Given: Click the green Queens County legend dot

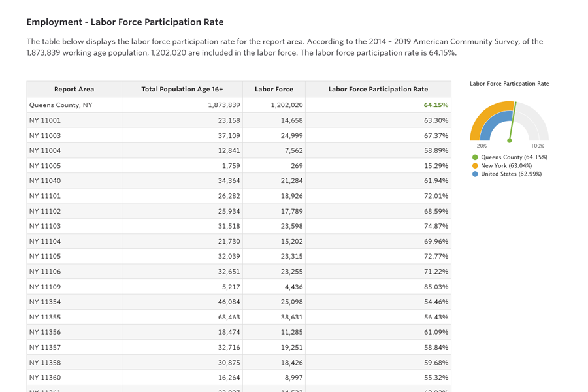Looking at the screenshot, I should tap(475, 157).
